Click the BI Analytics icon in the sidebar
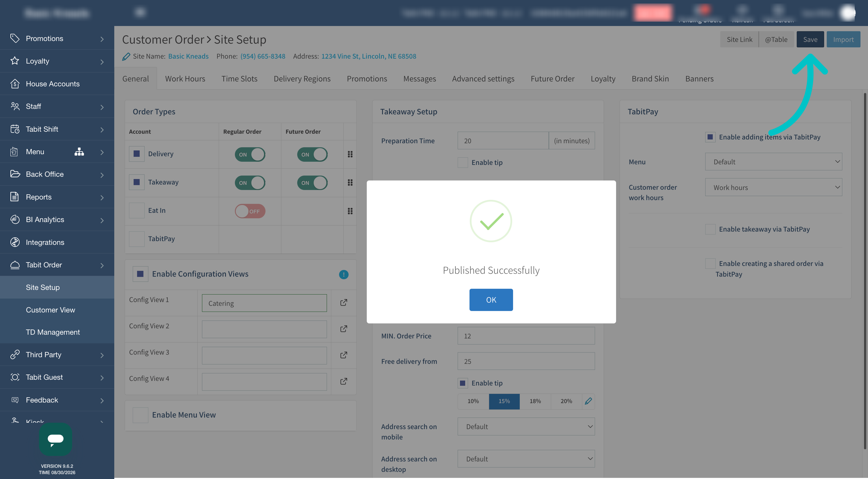The image size is (868, 479). (14, 219)
